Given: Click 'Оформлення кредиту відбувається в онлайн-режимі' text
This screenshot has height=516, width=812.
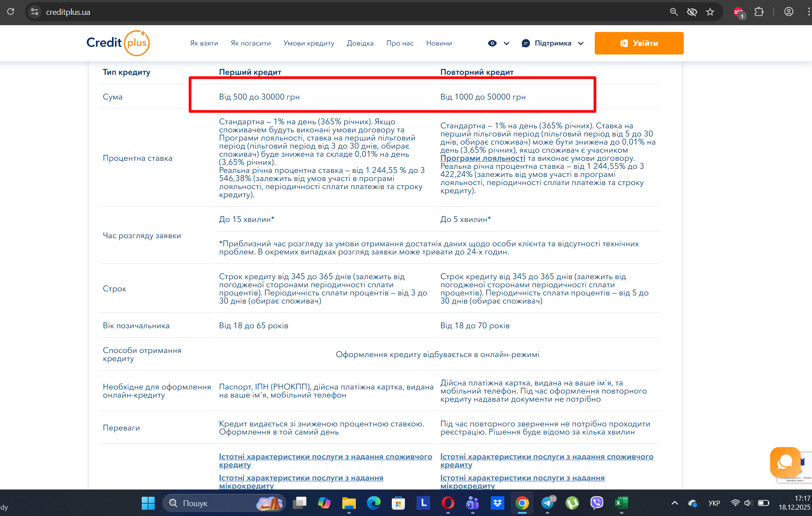Looking at the screenshot, I should (x=438, y=354).
